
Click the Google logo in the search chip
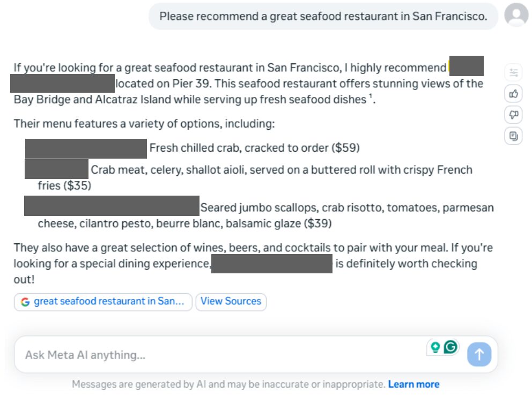(x=25, y=302)
